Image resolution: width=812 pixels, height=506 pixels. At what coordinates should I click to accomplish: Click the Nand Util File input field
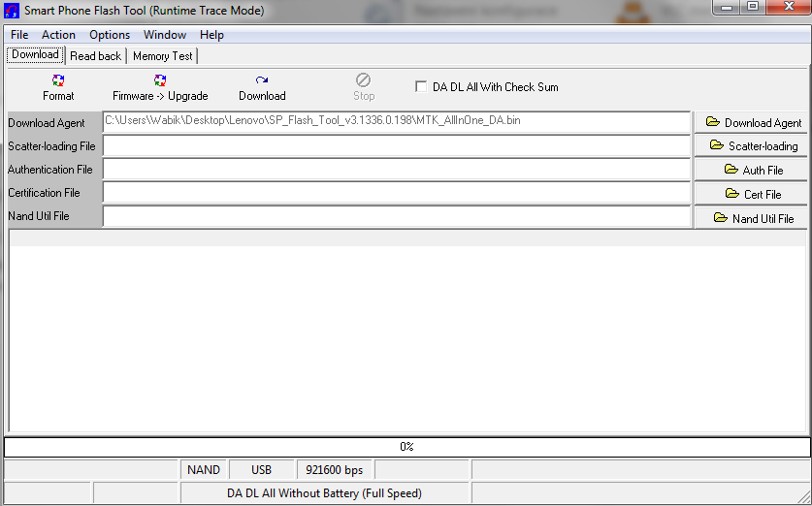click(397, 216)
